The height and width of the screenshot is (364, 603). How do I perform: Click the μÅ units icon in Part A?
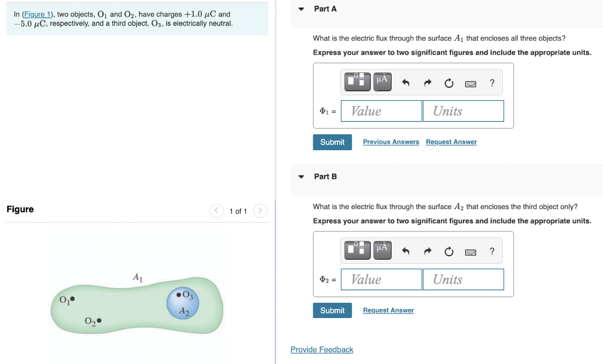(380, 81)
